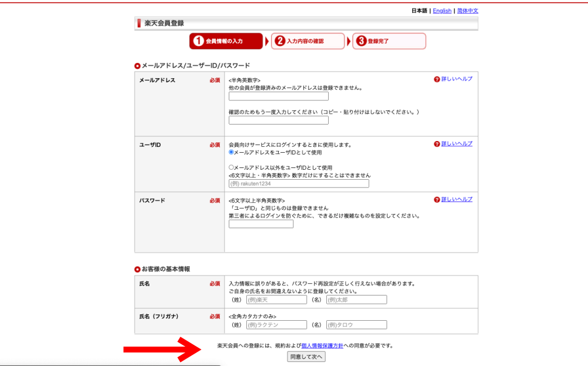Click the パスワード input field

[x=261, y=224]
